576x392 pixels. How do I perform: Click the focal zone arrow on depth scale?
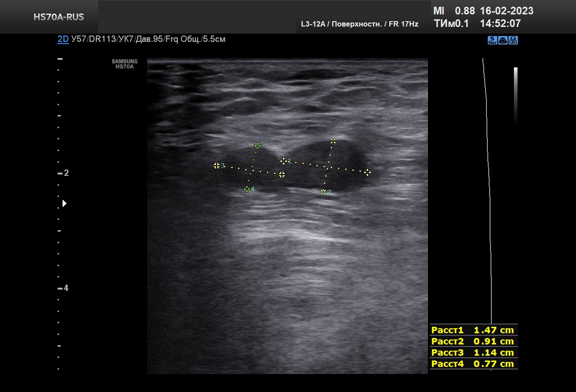point(64,203)
